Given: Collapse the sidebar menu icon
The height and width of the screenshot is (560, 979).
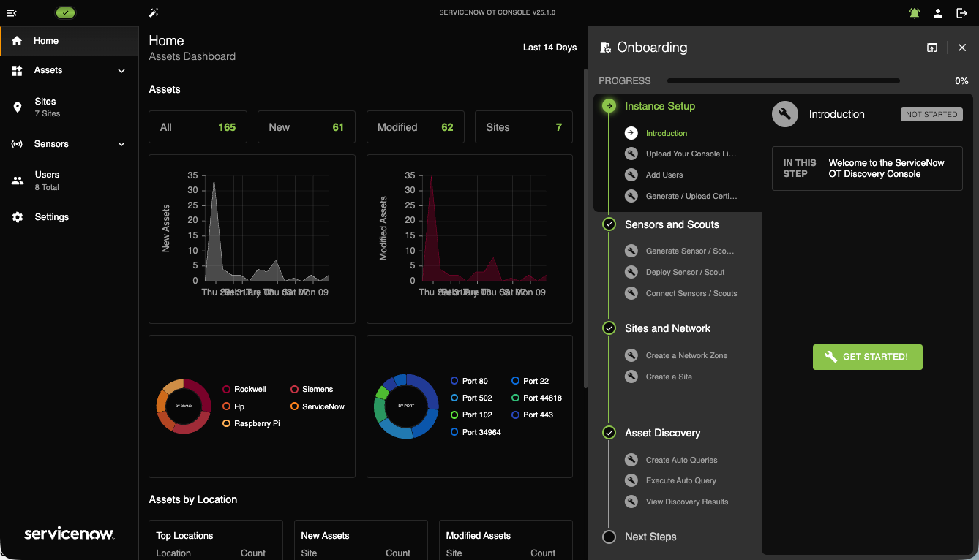Looking at the screenshot, I should 12,13.
